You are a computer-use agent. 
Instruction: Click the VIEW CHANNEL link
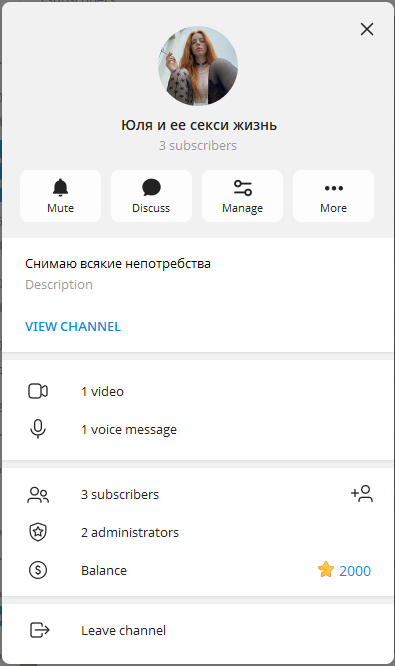tap(73, 326)
